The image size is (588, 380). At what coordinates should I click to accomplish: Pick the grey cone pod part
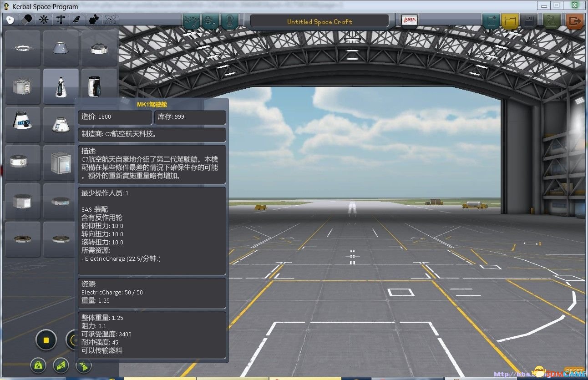click(61, 48)
